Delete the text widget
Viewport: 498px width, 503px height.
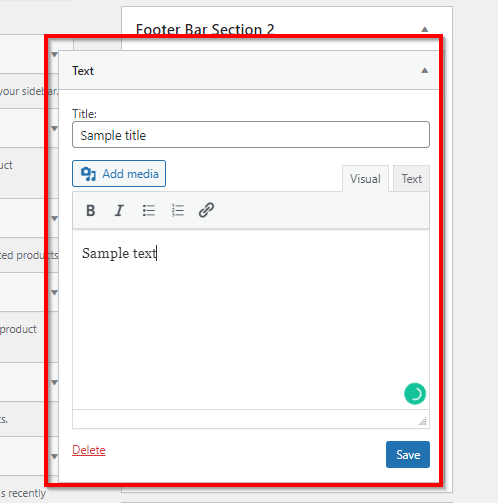pos(89,450)
